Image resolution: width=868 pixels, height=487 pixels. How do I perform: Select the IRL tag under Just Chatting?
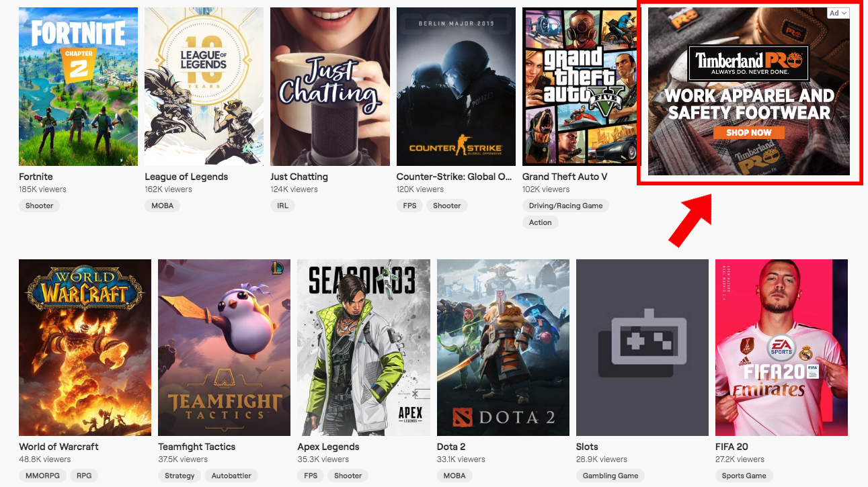tap(282, 206)
